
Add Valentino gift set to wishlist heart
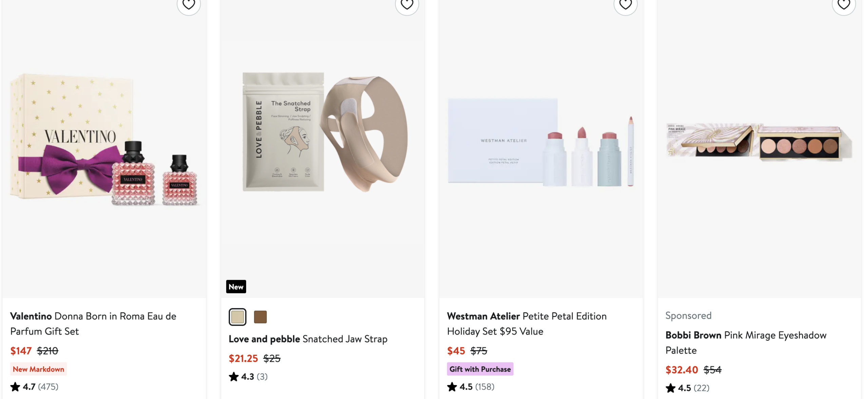[x=189, y=5]
